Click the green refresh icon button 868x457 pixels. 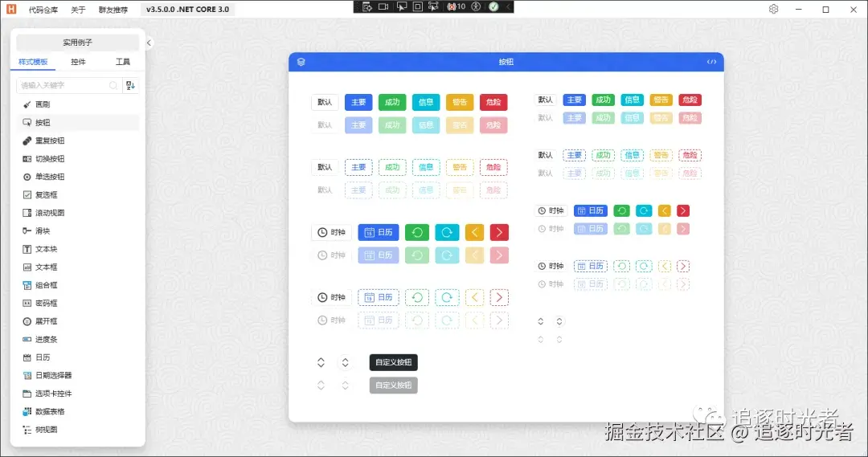point(417,232)
